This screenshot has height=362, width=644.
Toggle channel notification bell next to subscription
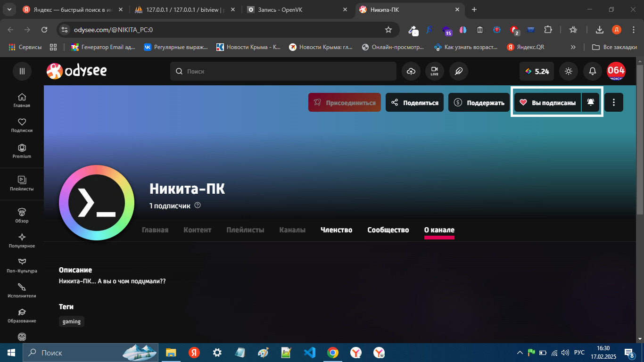pos(591,102)
